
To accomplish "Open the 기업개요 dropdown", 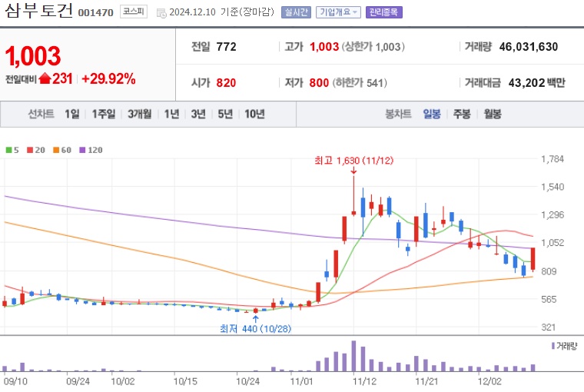I will 338,12.
